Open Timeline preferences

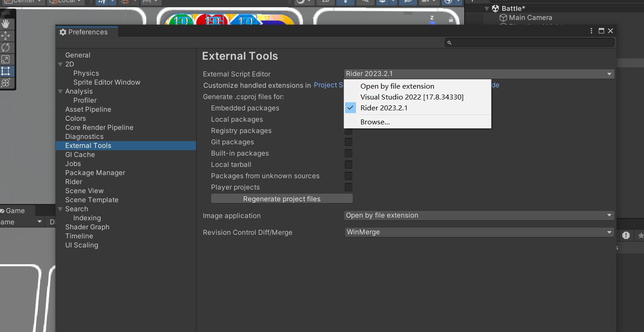[79, 236]
